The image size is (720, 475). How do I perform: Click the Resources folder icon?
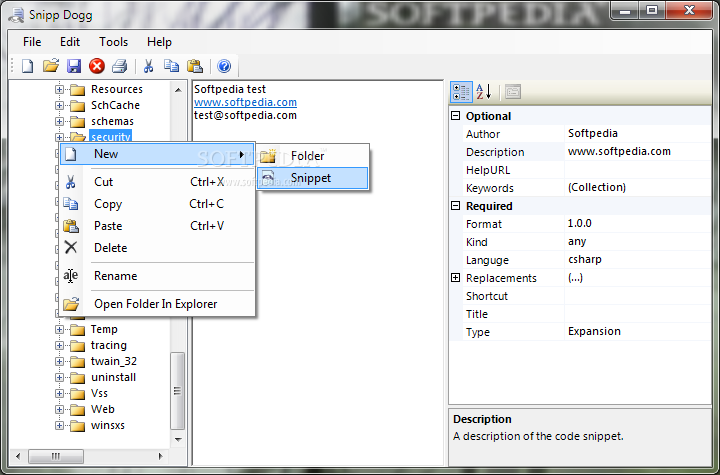tap(78, 89)
